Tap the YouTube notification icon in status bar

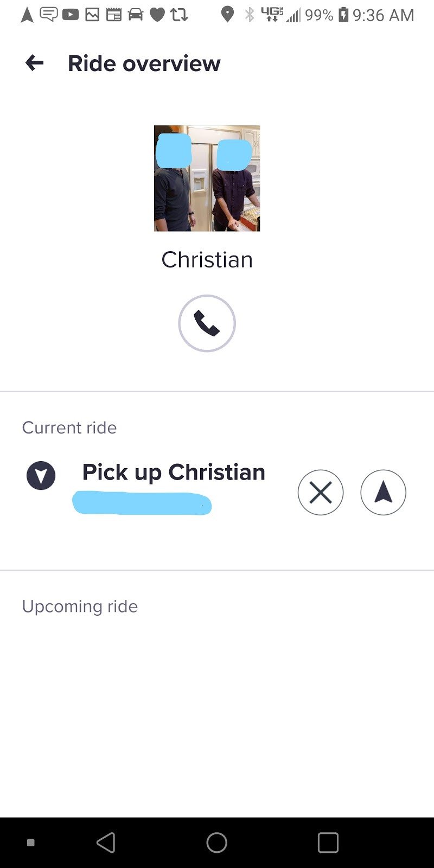click(x=71, y=15)
